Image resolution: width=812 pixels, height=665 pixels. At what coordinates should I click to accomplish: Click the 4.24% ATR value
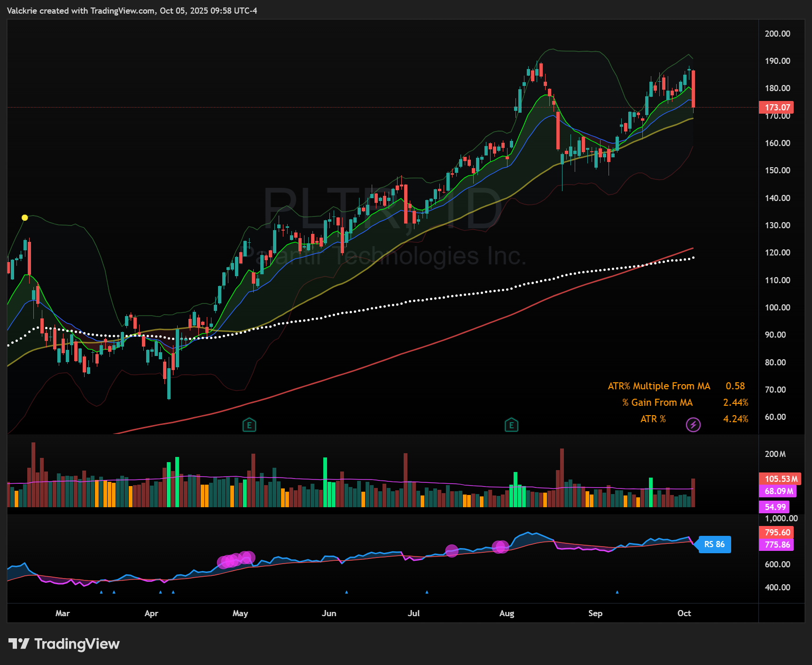tap(735, 419)
